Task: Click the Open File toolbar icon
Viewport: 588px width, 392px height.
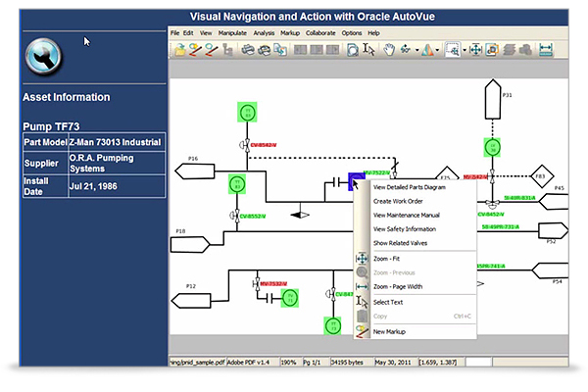Action: [x=180, y=48]
